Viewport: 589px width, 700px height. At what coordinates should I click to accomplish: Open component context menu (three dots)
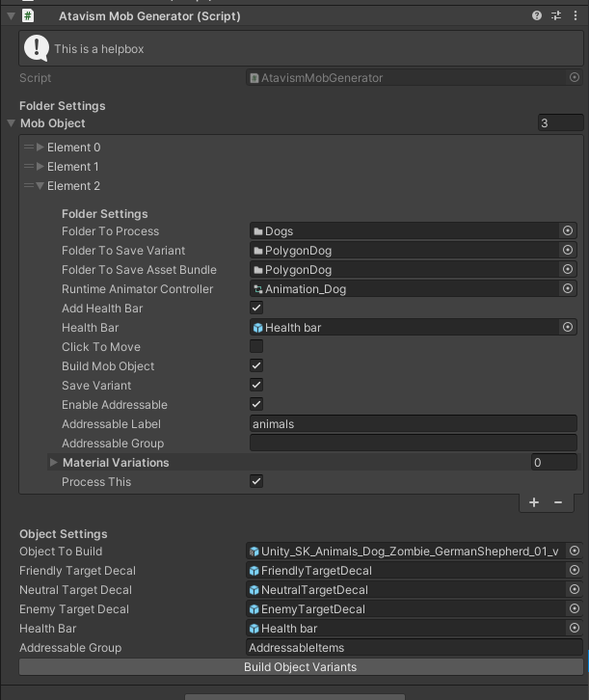pyautogui.click(x=575, y=16)
